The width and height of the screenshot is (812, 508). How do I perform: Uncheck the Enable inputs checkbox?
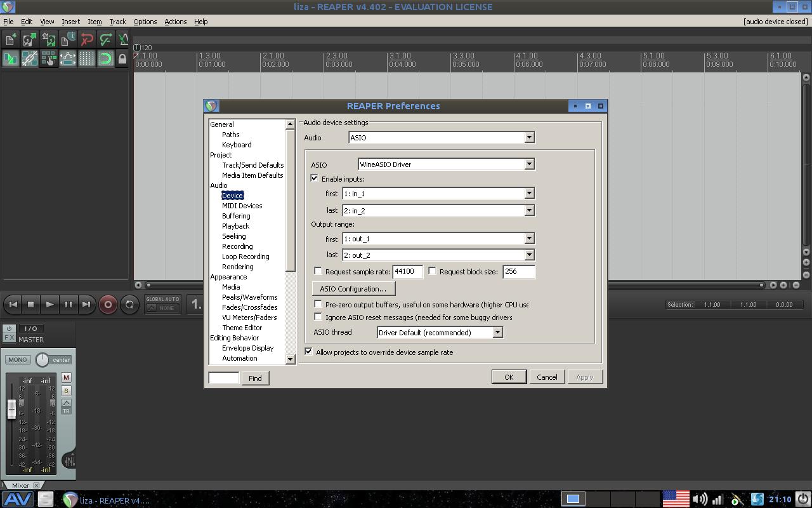click(315, 179)
